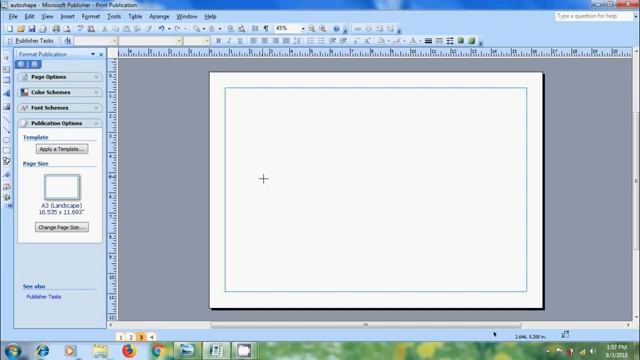Open Design Gallery Object tool
The height and width of the screenshot is (360, 640).
coord(7,187)
